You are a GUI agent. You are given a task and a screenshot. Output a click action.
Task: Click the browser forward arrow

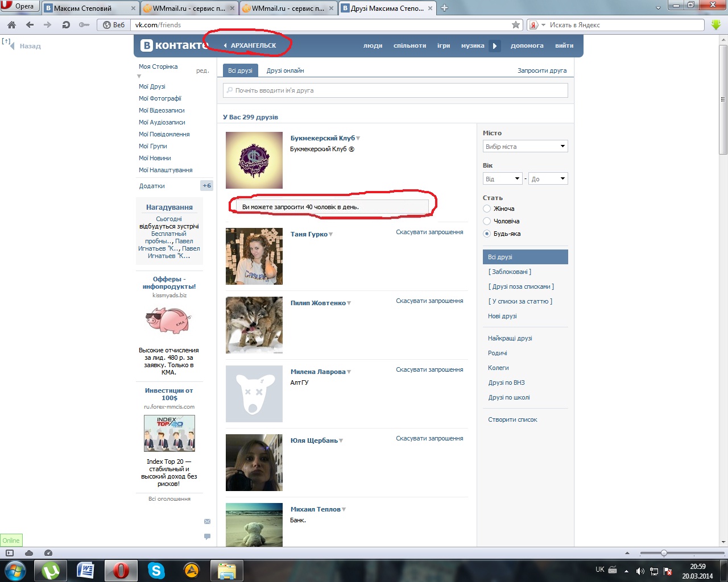coord(48,25)
